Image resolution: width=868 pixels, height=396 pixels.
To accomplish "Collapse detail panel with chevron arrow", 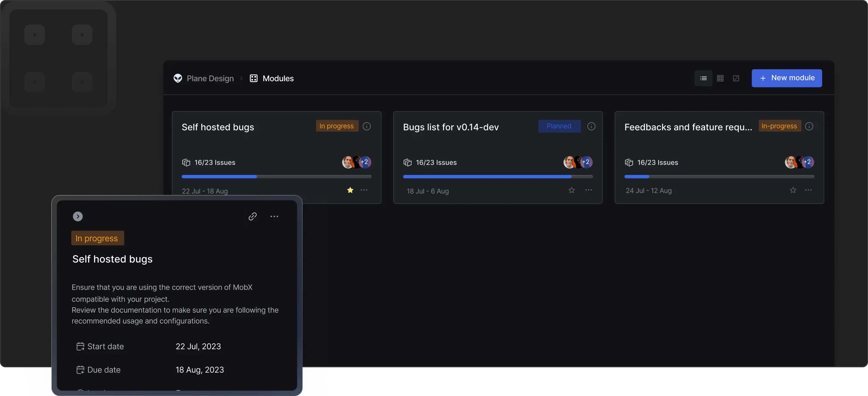I will [x=78, y=216].
